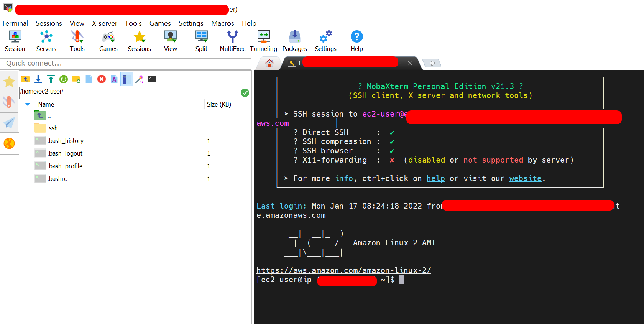Click the upload files icon
Viewport: 644px width, 324px height.
coord(51,79)
